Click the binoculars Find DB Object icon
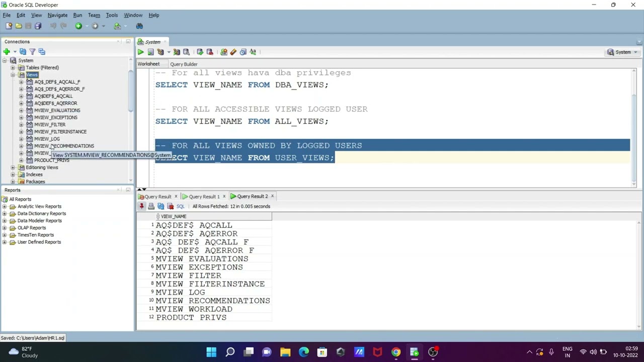This screenshot has height=362, width=644. coord(139,26)
